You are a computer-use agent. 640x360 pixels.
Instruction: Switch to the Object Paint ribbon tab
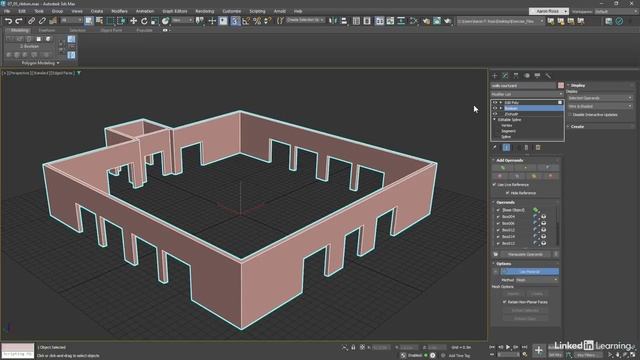(111, 30)
